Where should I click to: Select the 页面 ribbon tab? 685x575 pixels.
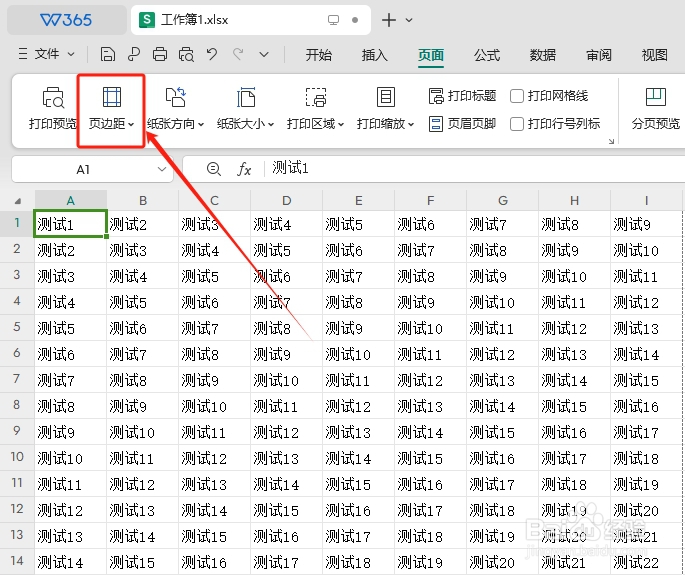[x=431, y=55]
